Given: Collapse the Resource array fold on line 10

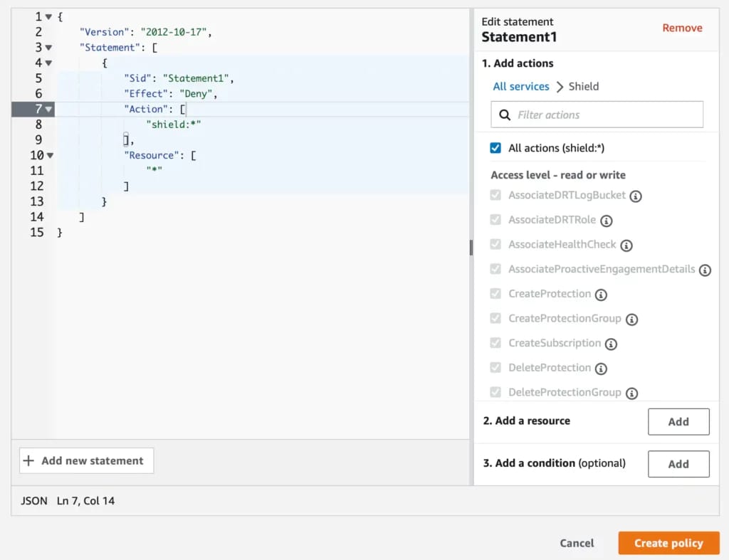Looking at the screenshot, I should tap(50, 155).
